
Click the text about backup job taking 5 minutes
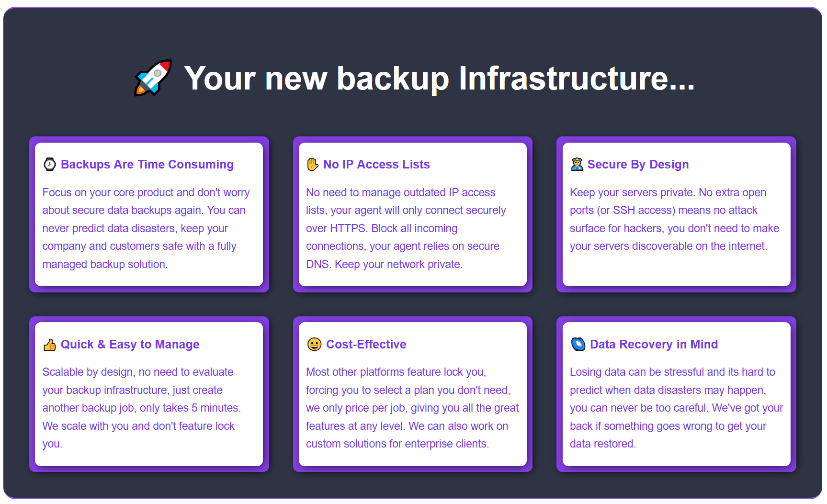[x=142, y=408]
